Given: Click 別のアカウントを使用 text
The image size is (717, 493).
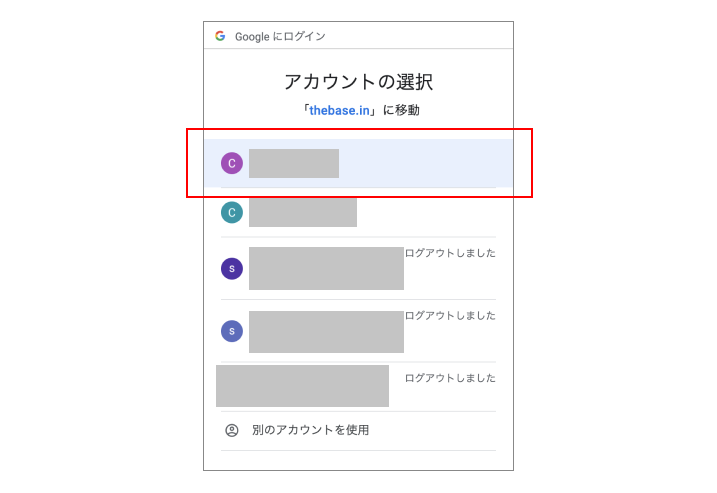Looking at the screenshot, I should point(310,430).
